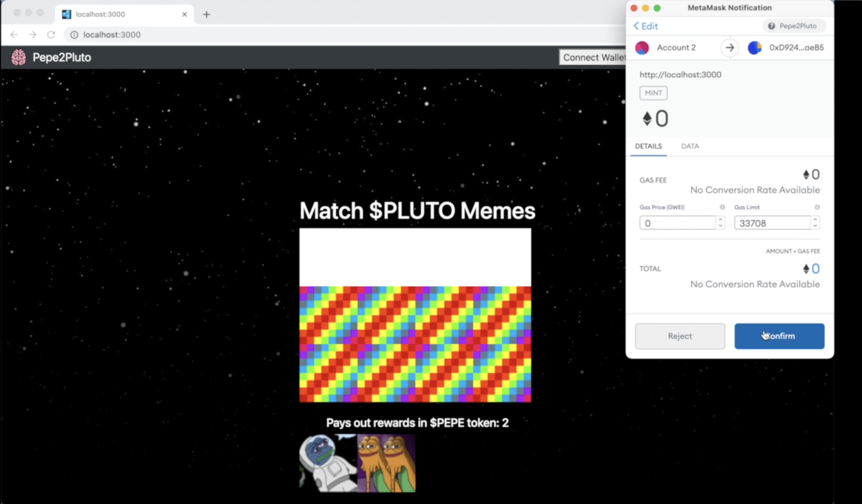This screenshot has width=862, height=504.
Task: Open a new browser tab with plus icon
Action: coord(206,14)
